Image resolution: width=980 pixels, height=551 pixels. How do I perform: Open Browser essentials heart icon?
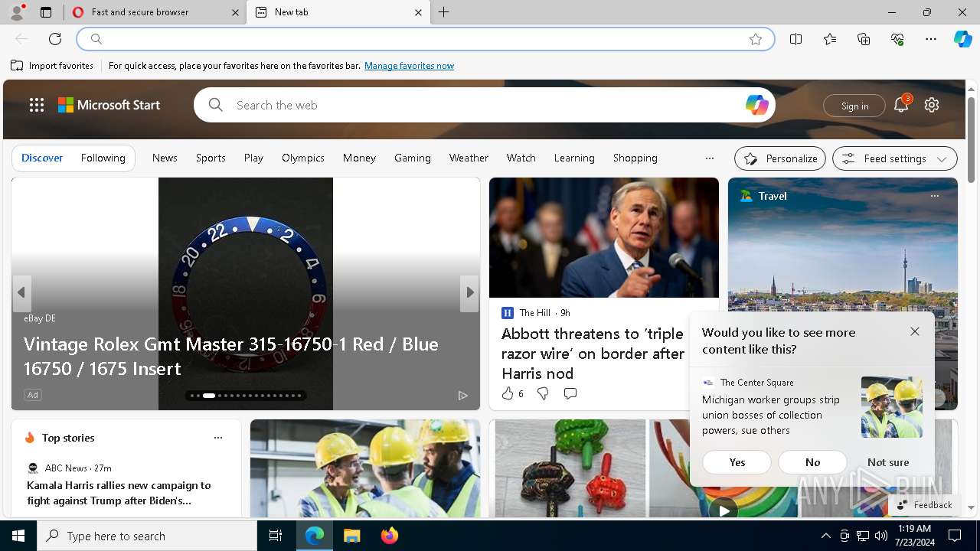(x=897, y=39)
